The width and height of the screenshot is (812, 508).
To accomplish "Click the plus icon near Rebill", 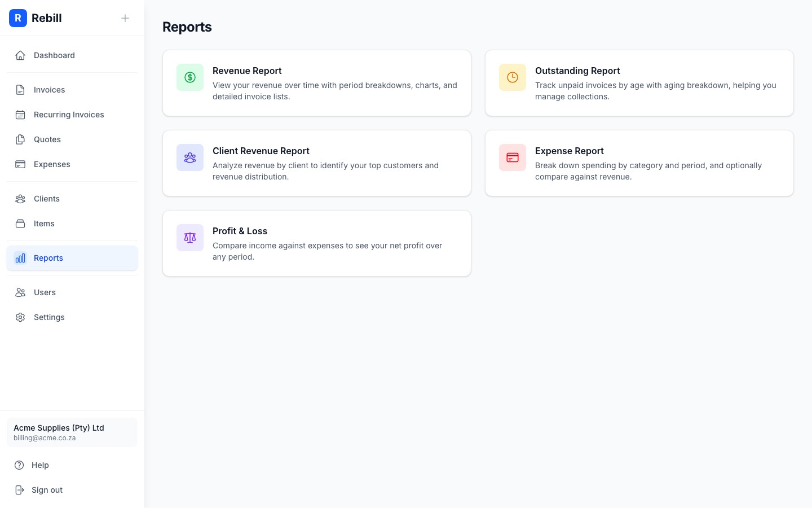I will tap(125, 18).
